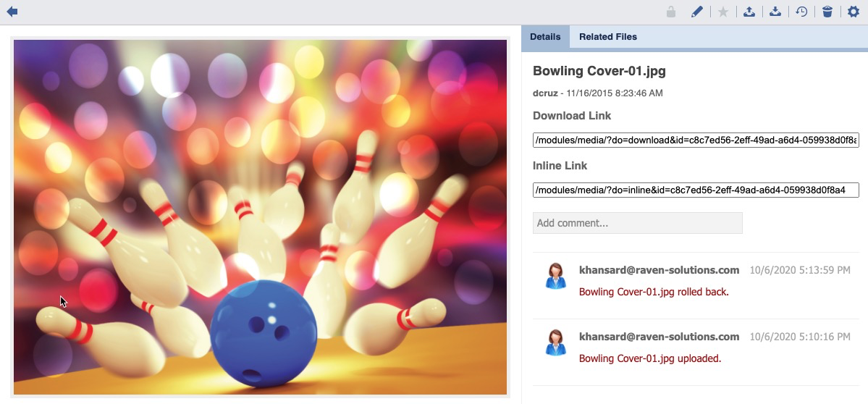The width and height of the screenshot is (868, 404).
Task: Click khansard email on uploaded entry
Action: (x=659, y=337)
